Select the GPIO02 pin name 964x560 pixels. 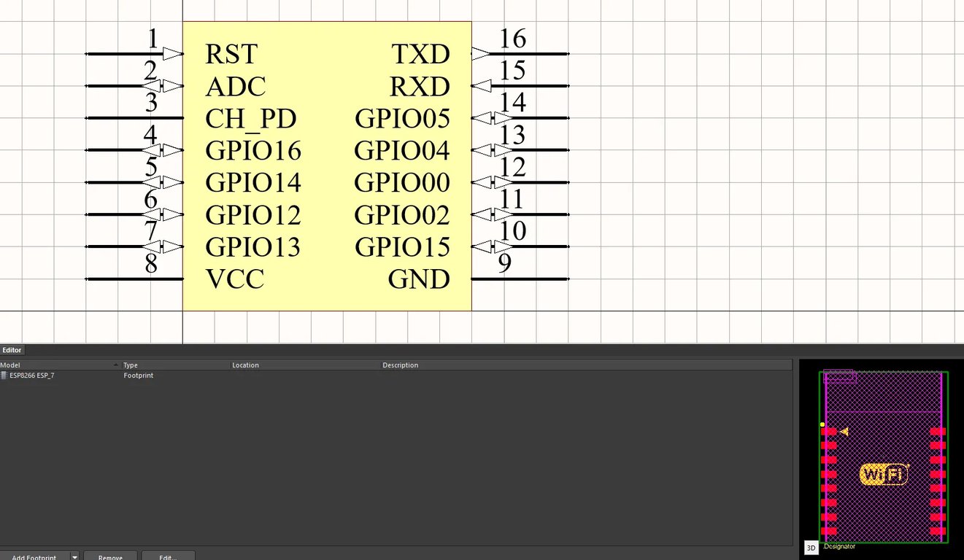click(x=402, y=215)
